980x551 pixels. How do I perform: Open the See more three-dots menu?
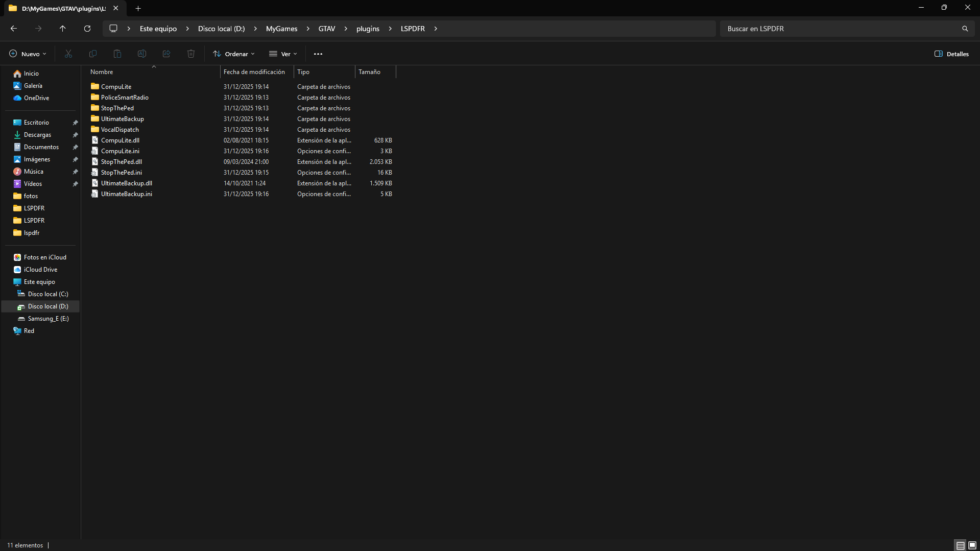(318, 54)
